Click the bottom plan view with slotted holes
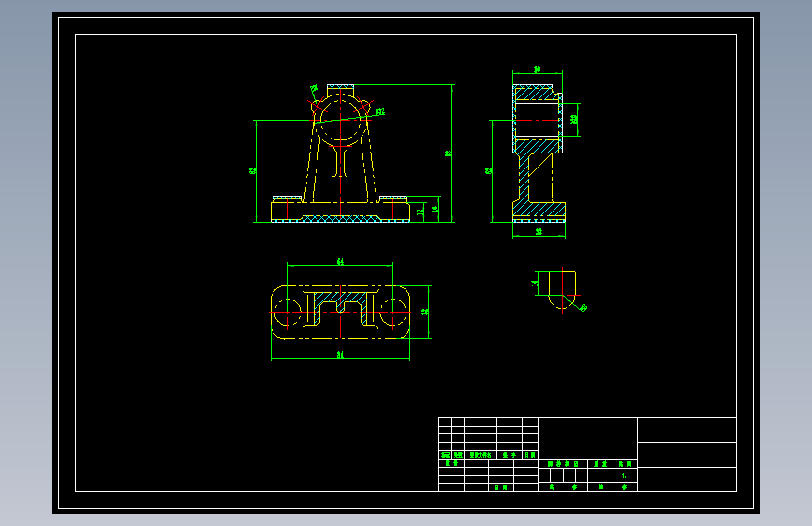 [x=340, y=313]
